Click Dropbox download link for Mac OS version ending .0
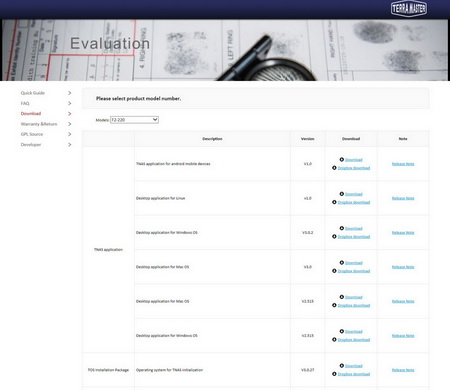 (354, 271)
